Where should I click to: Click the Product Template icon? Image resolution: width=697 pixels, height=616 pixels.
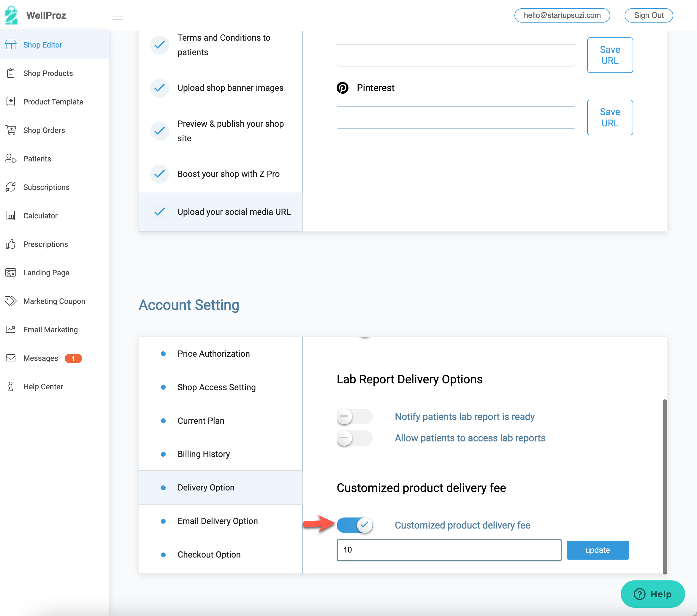(11, 101)
